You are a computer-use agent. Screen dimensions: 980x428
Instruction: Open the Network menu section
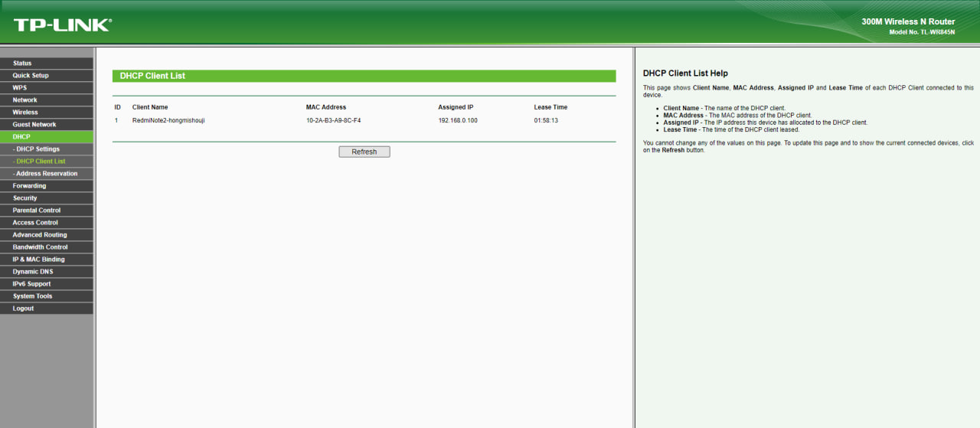(24, 100)
